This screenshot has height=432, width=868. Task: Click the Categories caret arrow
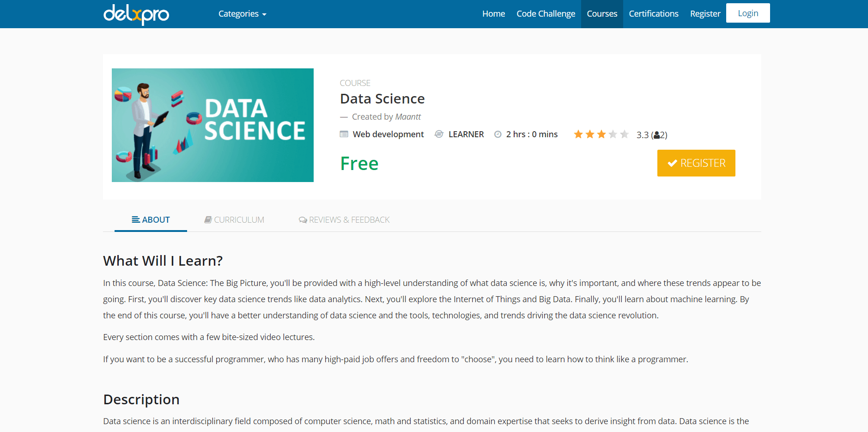(264, 15)
